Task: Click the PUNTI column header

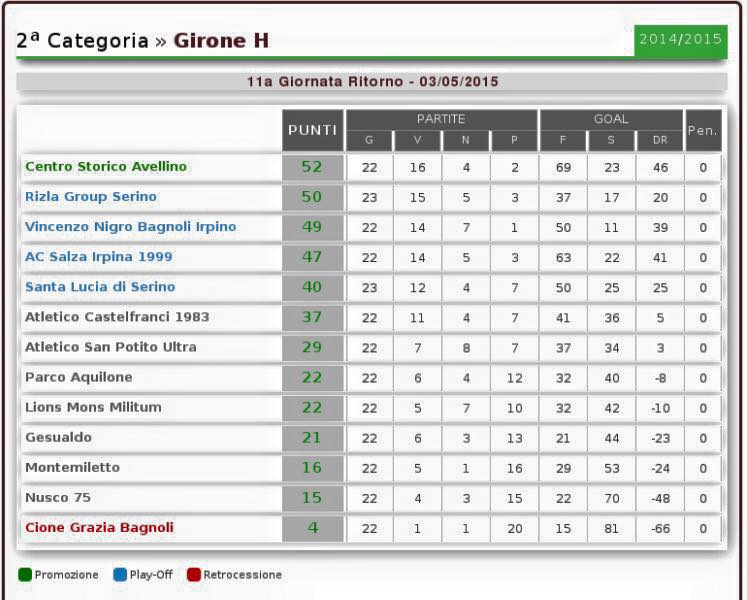Action: 313,130
